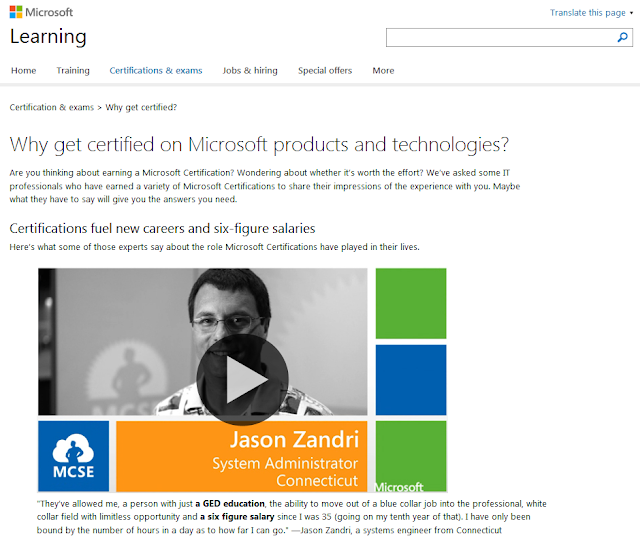Click the page heading about getting certified
This screenshot has height=549, width=640.
260,145
